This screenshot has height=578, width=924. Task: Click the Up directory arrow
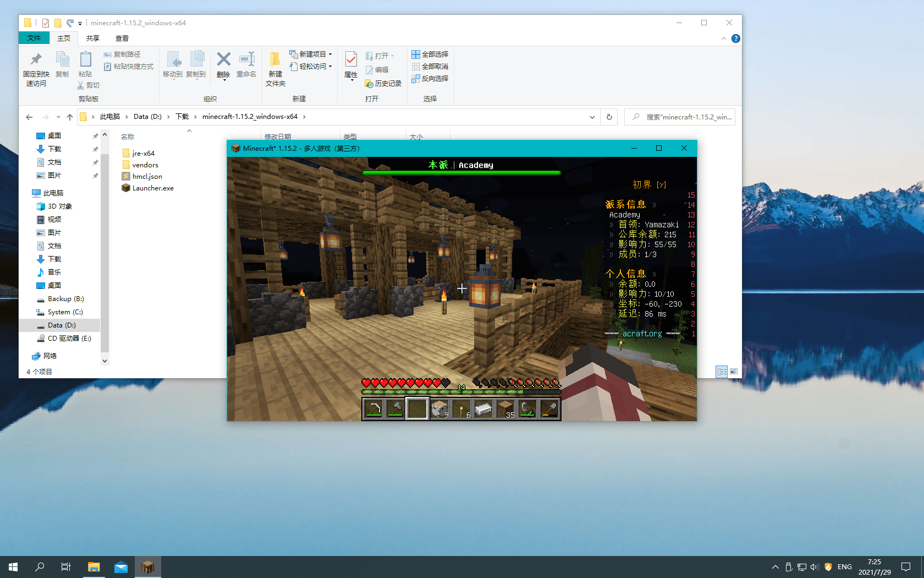(x=70, y=117)
